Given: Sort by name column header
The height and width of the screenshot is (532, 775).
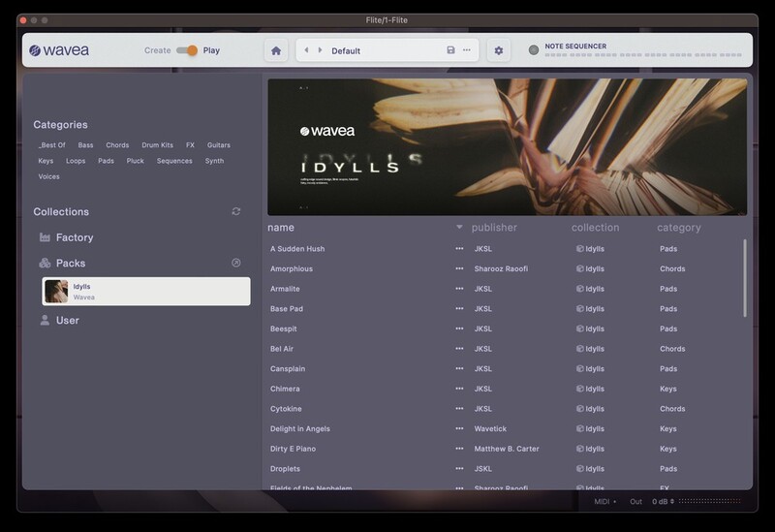Looking at the screenshot, I should tap(281, 228).
